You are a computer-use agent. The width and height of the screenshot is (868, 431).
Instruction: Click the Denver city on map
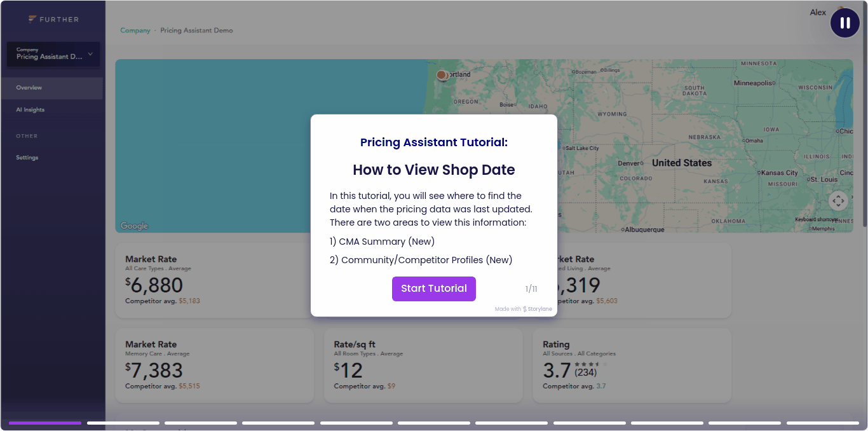coord(631,163)
